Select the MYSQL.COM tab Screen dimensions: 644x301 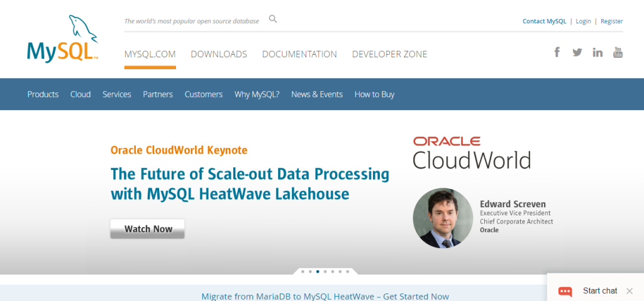click(150, 54)
